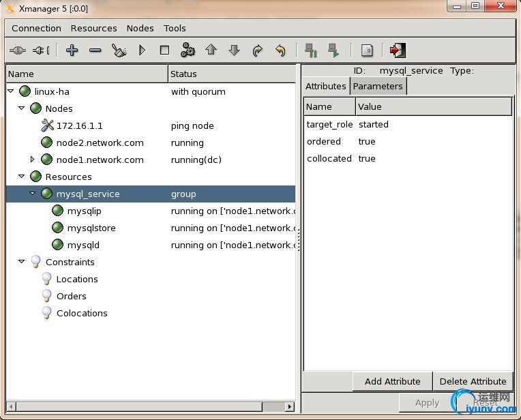Click the lightbulb icon beside Constraints
Image resolution: width=521 pixels, height=420 pixels.
point(35,262)
